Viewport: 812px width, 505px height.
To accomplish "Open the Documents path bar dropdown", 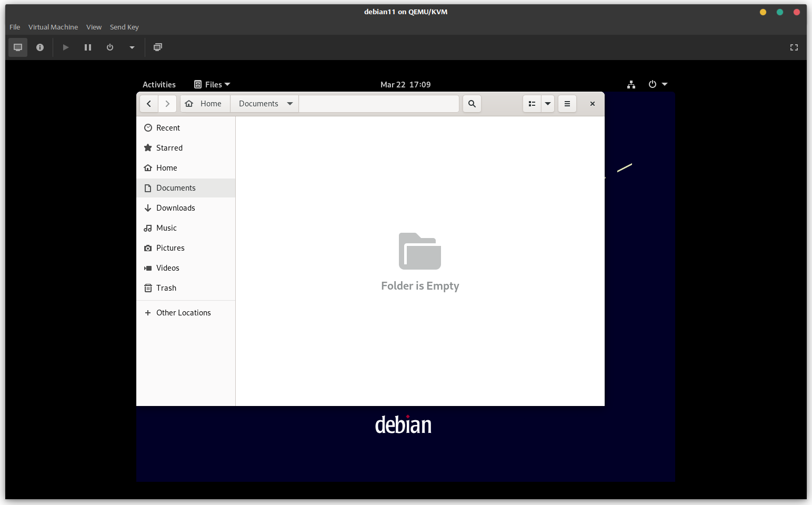I will [x=290, y=104].
